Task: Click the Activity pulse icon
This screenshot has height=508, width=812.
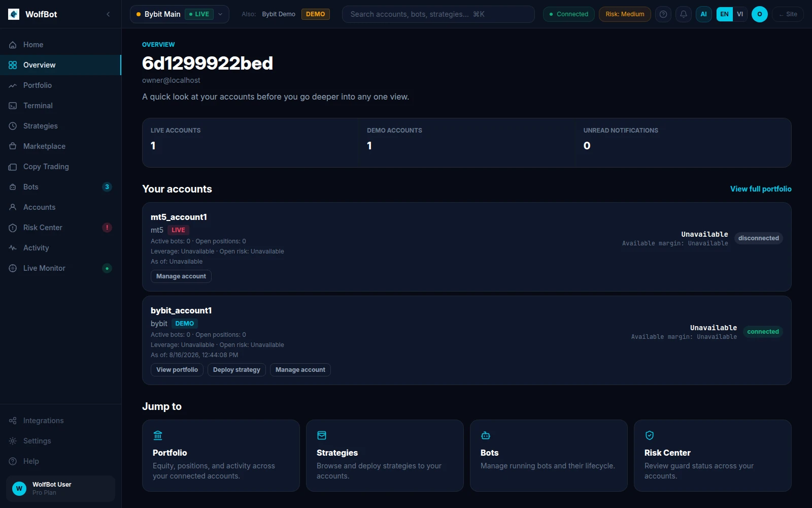Action: 13,248
